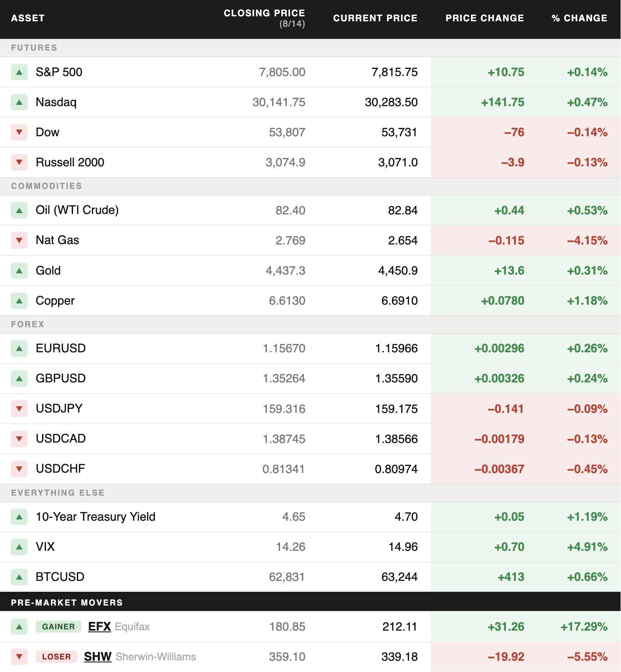621x672 pixels.
Task: Click the Sherwin-Williams company name
Action: tap(156, 657)
